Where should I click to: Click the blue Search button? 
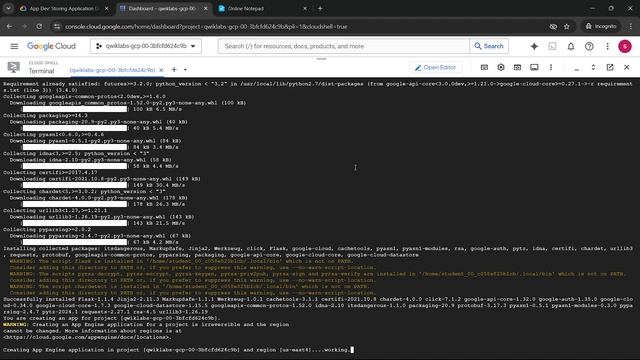coord(489,46)
